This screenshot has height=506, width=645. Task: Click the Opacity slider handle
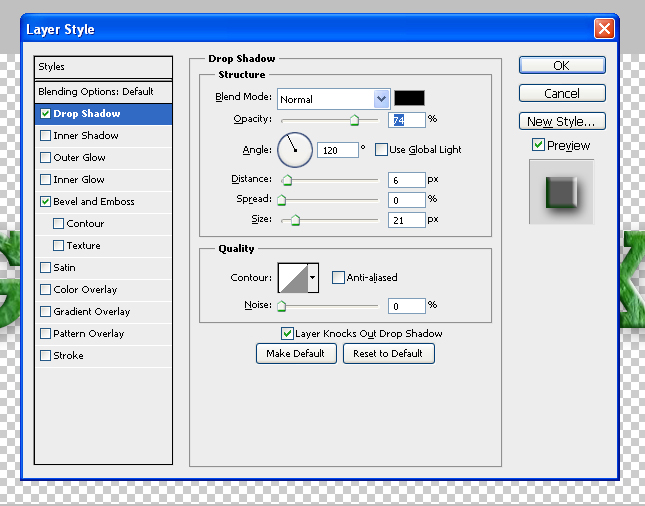354,121
